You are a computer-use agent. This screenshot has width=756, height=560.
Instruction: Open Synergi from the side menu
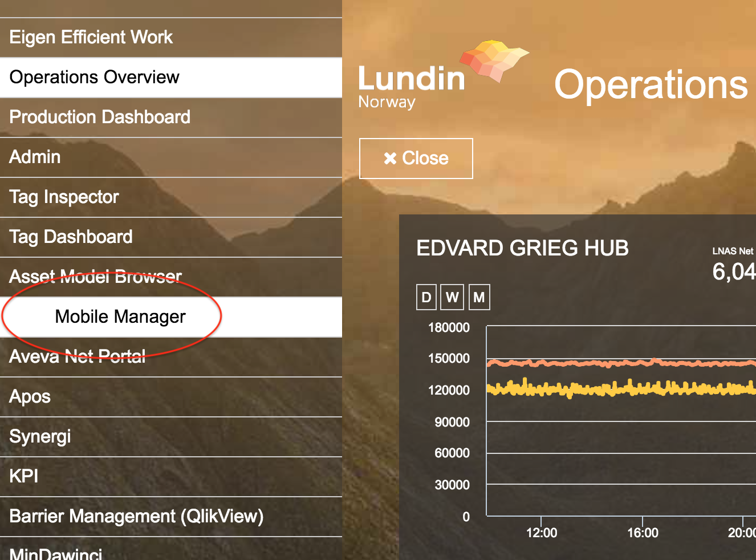pyautogui.click(x=171, y=437)
